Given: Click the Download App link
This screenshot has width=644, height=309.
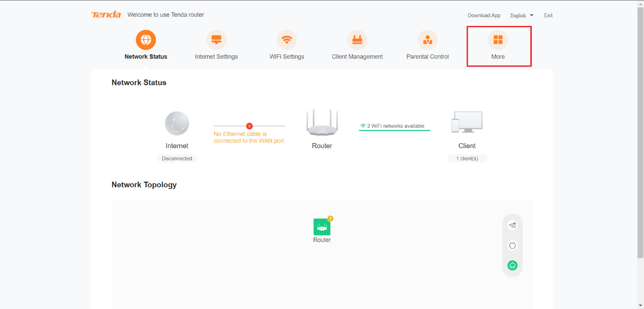Looking at the screenshot, I should coord(484,15).
